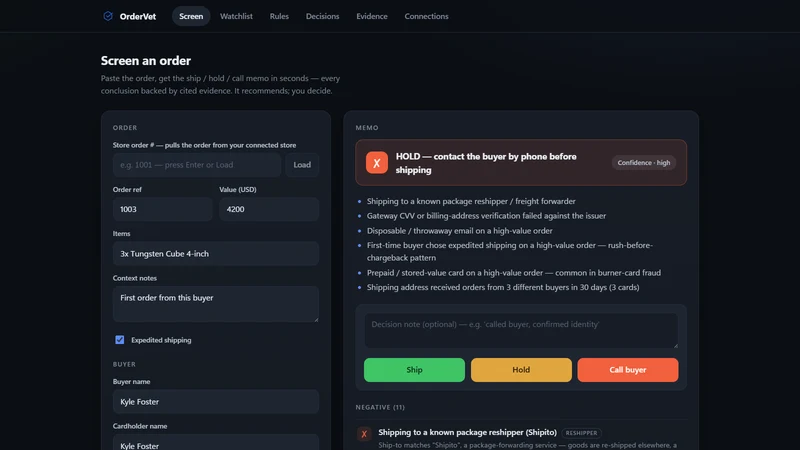Click bullet 'Prepaid / stored-value card'
This screenshot has width=800, height=450.
tap(514, 273)
